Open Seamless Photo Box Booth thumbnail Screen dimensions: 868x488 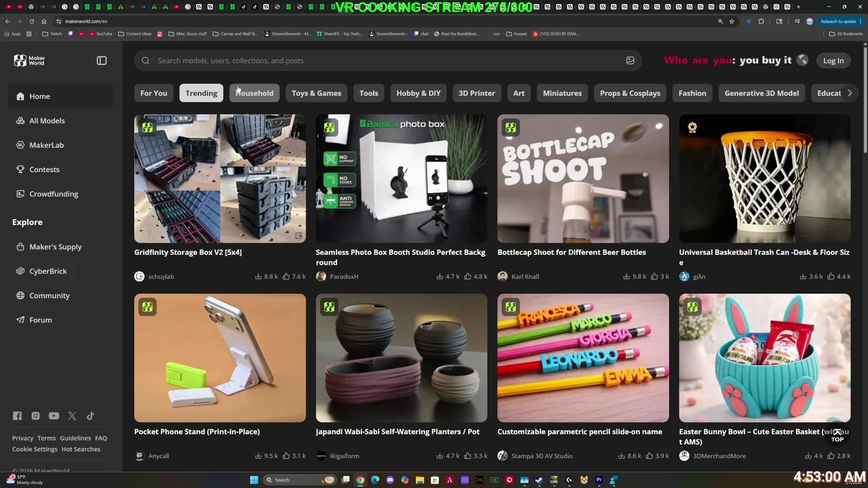[x=401, y=178]
